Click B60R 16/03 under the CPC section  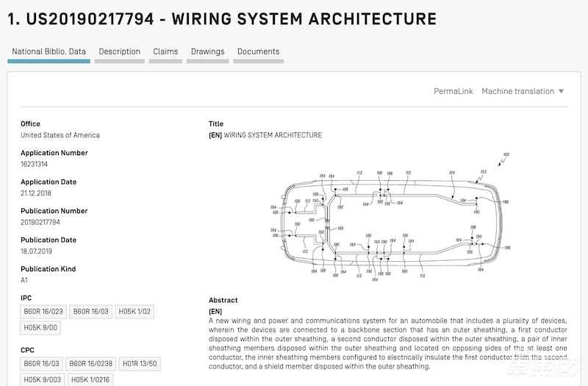coord(41,363)
